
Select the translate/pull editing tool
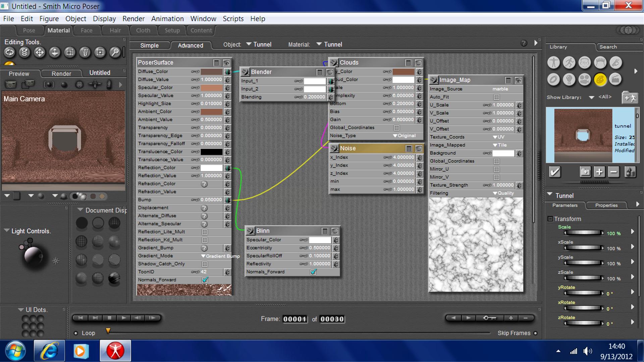point(40,52)
